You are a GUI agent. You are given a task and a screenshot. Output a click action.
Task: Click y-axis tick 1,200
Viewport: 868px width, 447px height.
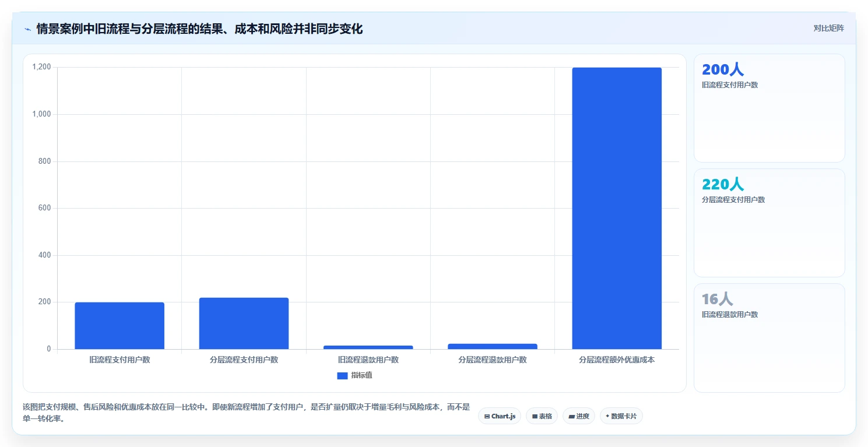[41, 68]
